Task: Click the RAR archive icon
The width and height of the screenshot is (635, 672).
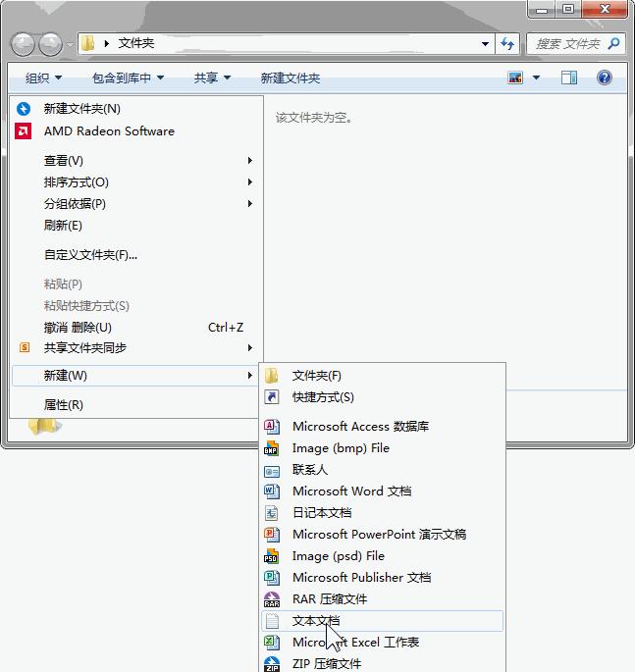Action: [272, 599]
